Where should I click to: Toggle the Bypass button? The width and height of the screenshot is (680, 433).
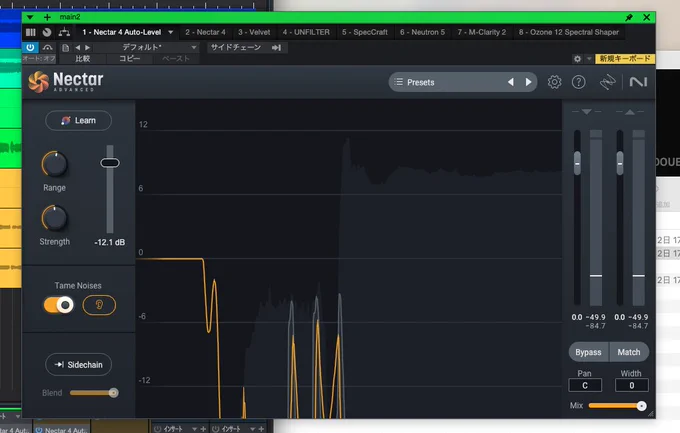pyautogui.click(x=588, y=352)
